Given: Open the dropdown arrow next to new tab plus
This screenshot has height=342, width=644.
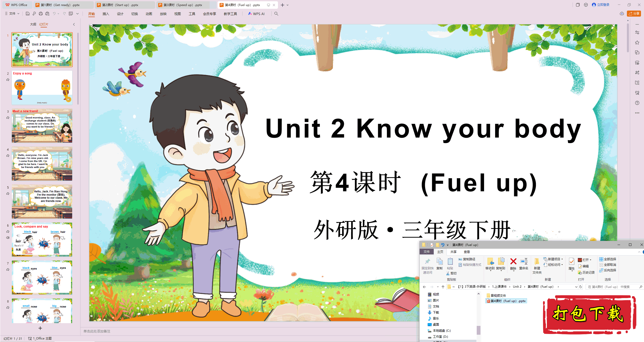Looking at the screenshot, I should 288,5.
